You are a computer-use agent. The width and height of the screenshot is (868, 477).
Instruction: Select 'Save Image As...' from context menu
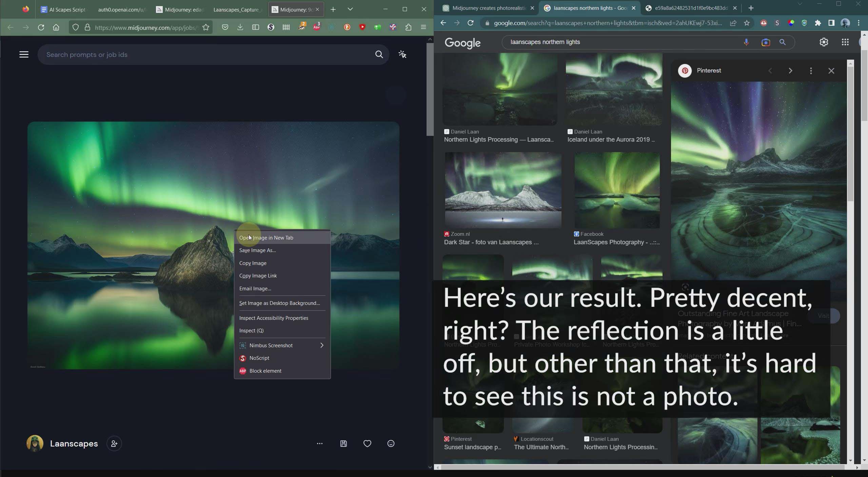[257, 250]
